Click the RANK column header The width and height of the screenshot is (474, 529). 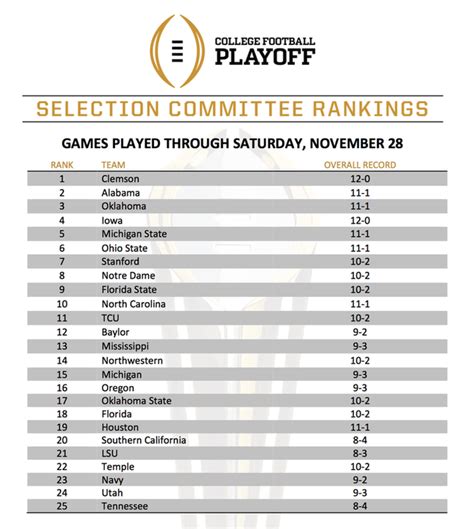pyautogui.click(x=62, y=165)
